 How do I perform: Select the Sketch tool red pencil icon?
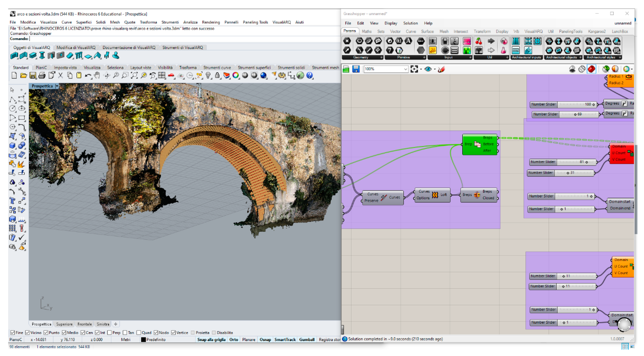pyautogui.click(x=441, y=69)
